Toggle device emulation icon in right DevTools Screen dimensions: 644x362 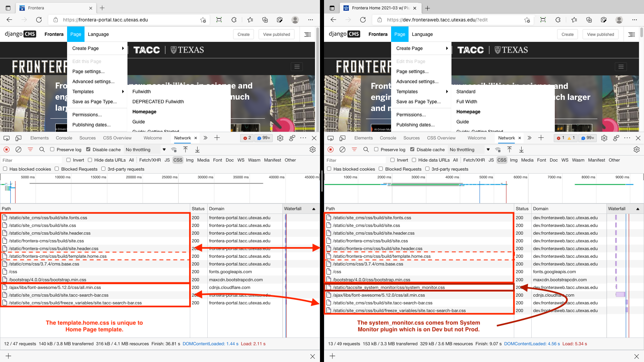(x=342, y=138)
